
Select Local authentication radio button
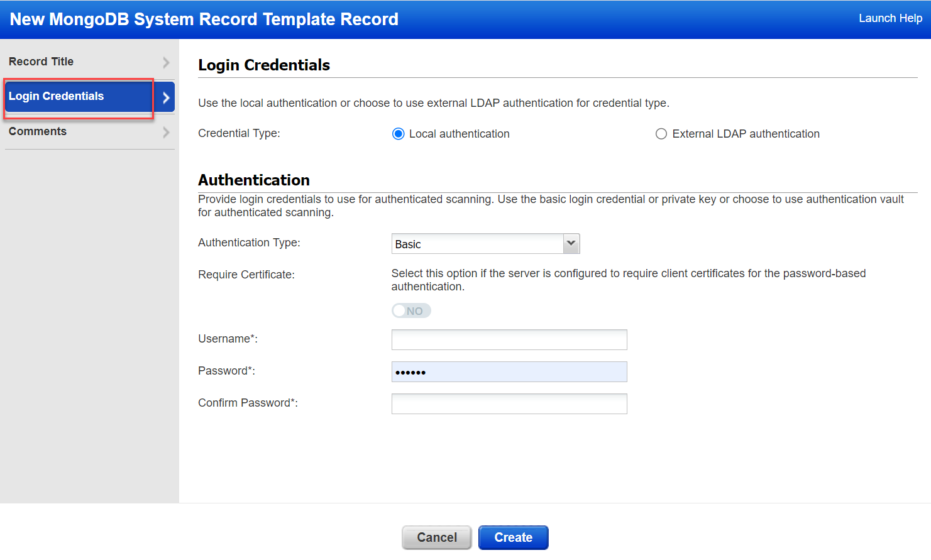pos(398,134)
